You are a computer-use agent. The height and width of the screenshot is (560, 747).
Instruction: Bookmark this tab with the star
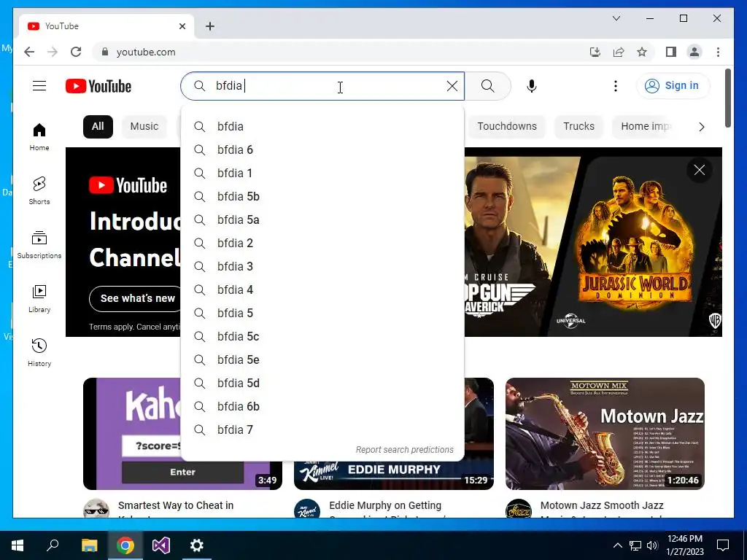coord(642,52)
